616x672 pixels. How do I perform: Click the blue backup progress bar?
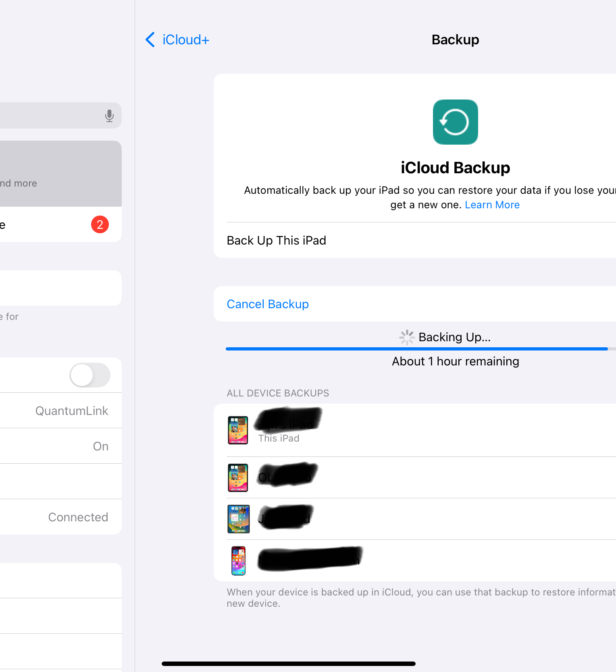pyautogui.click(x=417, y=349)
